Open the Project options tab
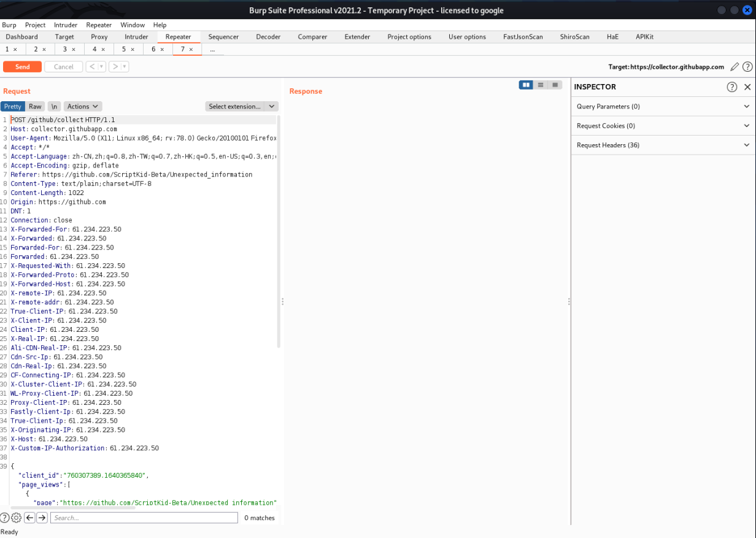The width and height of the screenshot is (756, 538). click(409, 37)
